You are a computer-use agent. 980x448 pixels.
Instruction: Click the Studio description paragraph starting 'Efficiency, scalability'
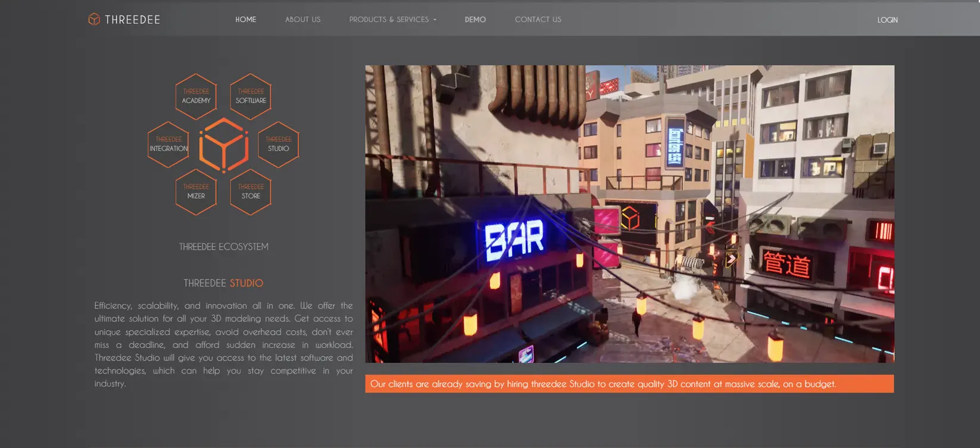(x=223, y=344)
